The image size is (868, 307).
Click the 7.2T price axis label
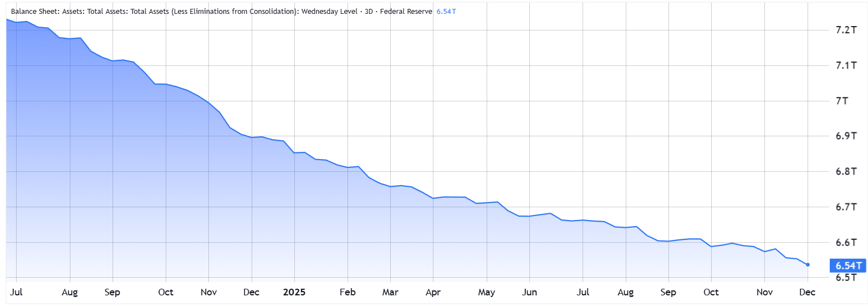(x=843, y=29)
